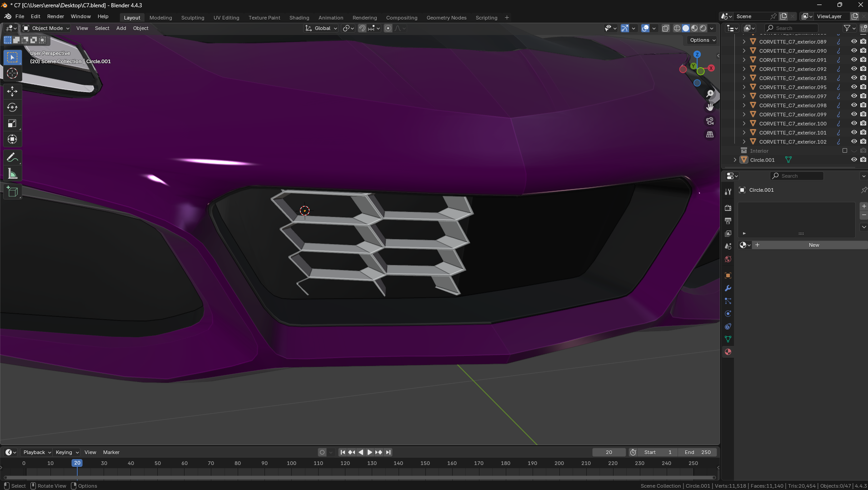The image size is (868, 490).
Task: Switch to wireframe viewport shading
Action: point(677,28)
